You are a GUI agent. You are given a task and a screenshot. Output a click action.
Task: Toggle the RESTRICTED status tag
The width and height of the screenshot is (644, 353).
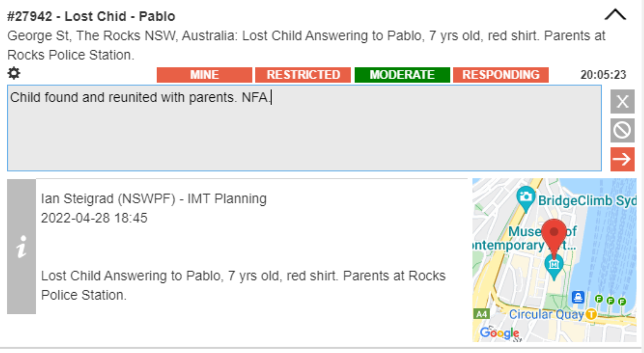[x=303, y=75]
